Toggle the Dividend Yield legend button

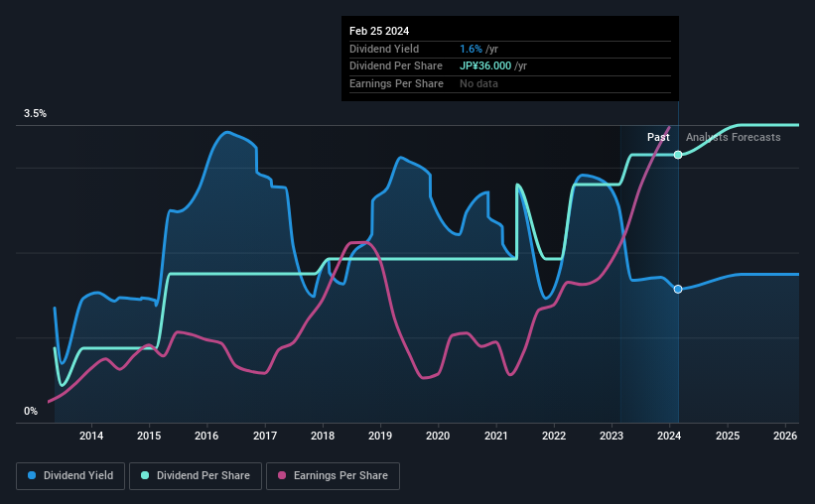(x=70, y=476)
